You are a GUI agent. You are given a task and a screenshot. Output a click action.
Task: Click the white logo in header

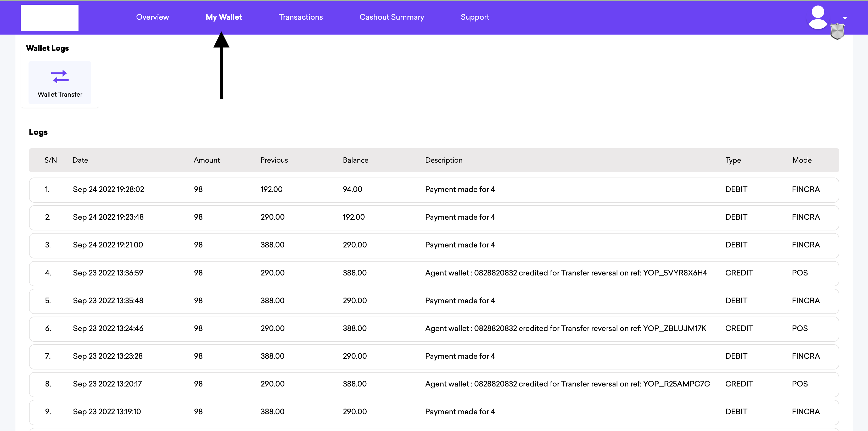(49, 18)
